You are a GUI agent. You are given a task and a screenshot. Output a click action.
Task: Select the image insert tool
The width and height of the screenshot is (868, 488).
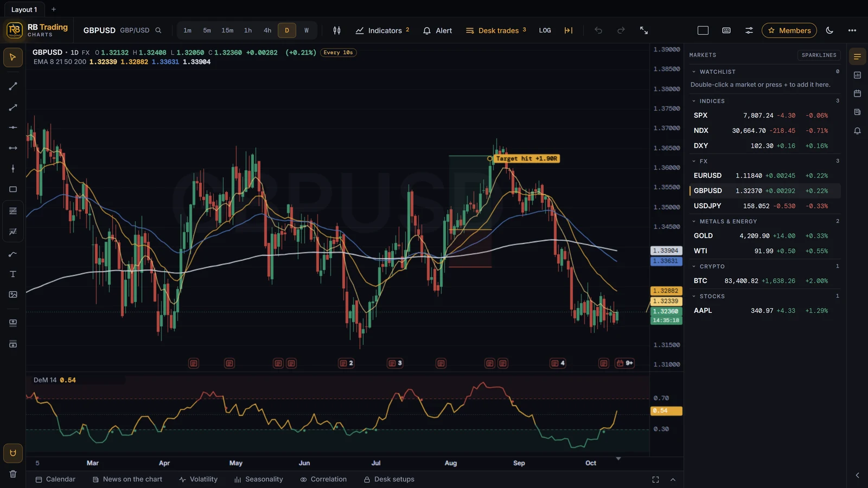13,294
